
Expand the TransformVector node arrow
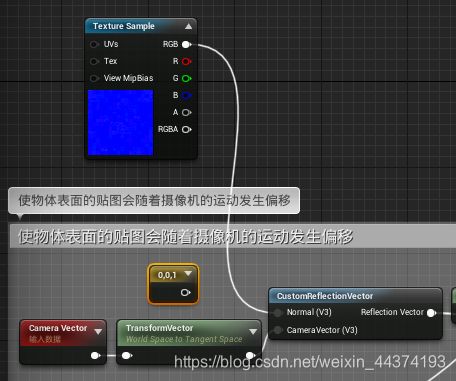(x=253, y=331)
